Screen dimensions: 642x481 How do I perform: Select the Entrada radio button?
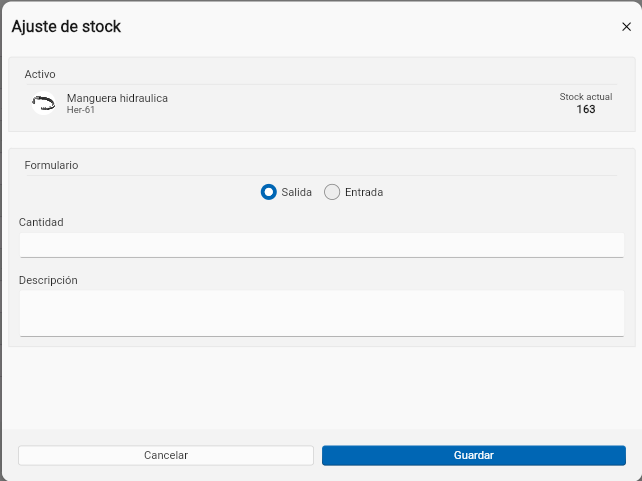[x=332, y=192]
